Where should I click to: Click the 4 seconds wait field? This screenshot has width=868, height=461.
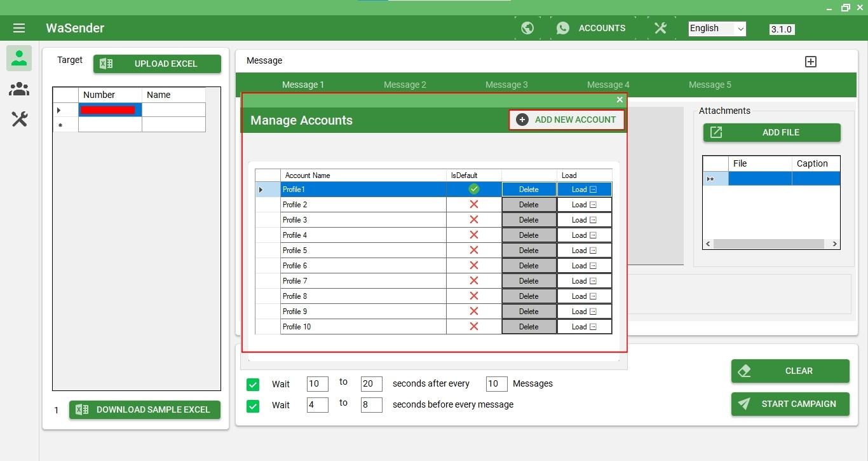(x=317, y=404)
